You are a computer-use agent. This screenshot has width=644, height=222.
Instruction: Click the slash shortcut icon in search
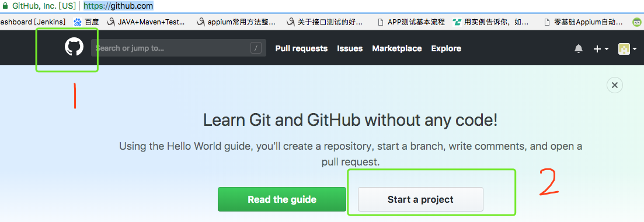pyautogui.click(x=256, y=48)
